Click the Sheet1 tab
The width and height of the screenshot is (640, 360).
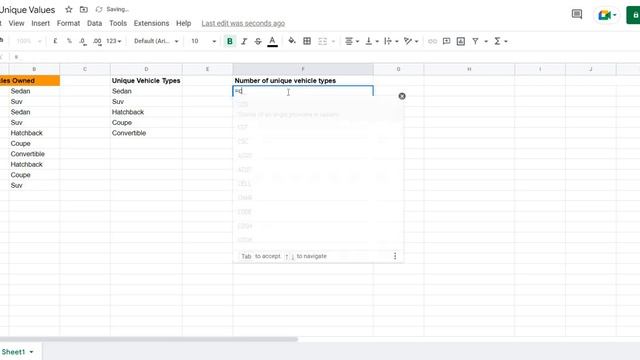click(x=13, y=351)
